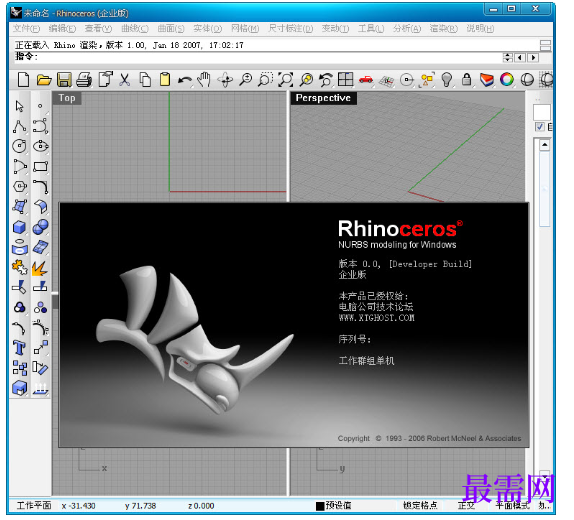This screenshot has height=520, width=574.
Task: Toggle 平面模式 planar mode in status bar
Action: 512,505
